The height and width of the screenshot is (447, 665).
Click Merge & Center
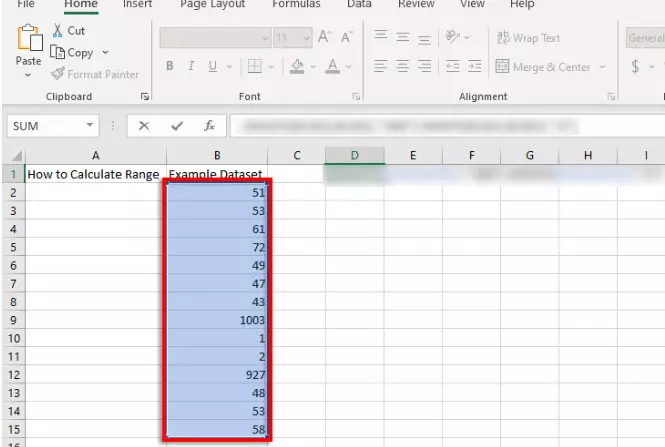pos(543,67)
